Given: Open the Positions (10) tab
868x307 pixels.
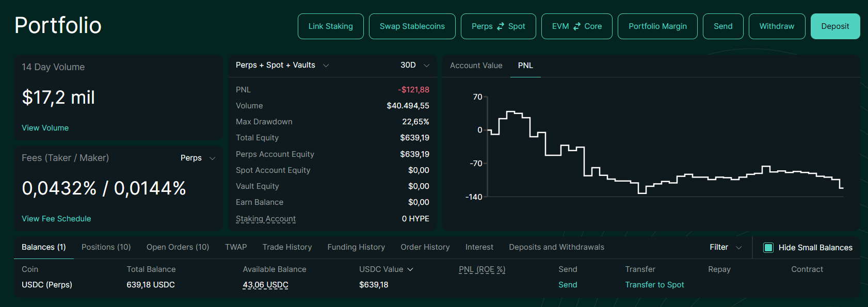Looking at the screenshot, I should (x=106, y=247).
